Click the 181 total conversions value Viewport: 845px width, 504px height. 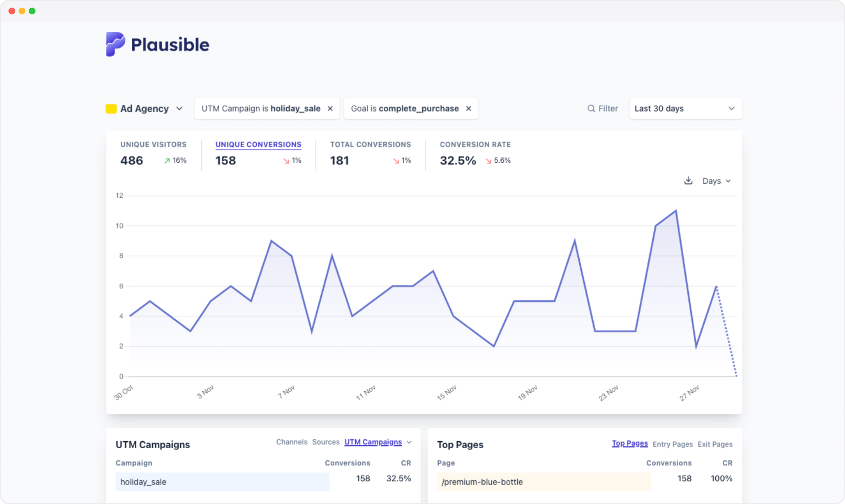click(340, 161)
